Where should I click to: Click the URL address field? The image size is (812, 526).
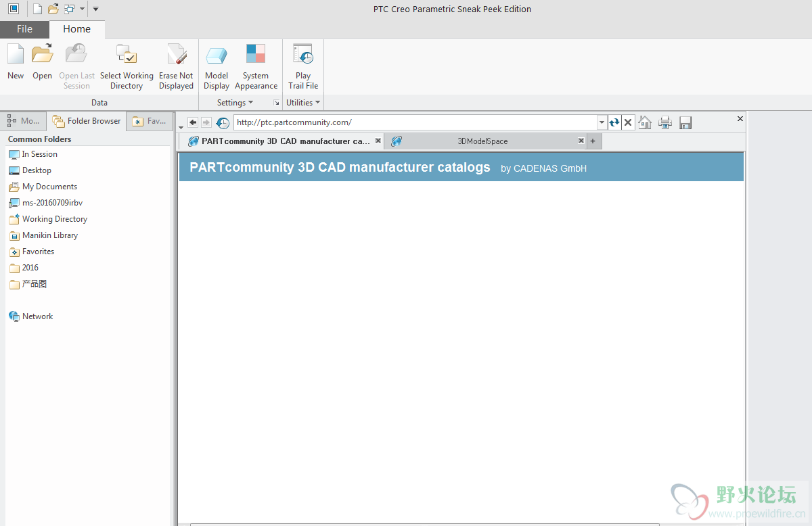click(x=415, y=122)
